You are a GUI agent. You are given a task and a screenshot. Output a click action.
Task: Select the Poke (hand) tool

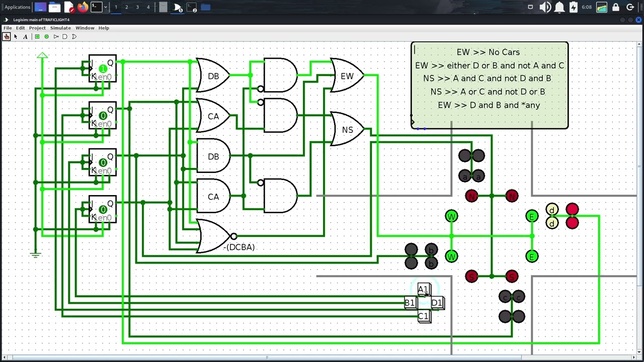coord(7,36)
